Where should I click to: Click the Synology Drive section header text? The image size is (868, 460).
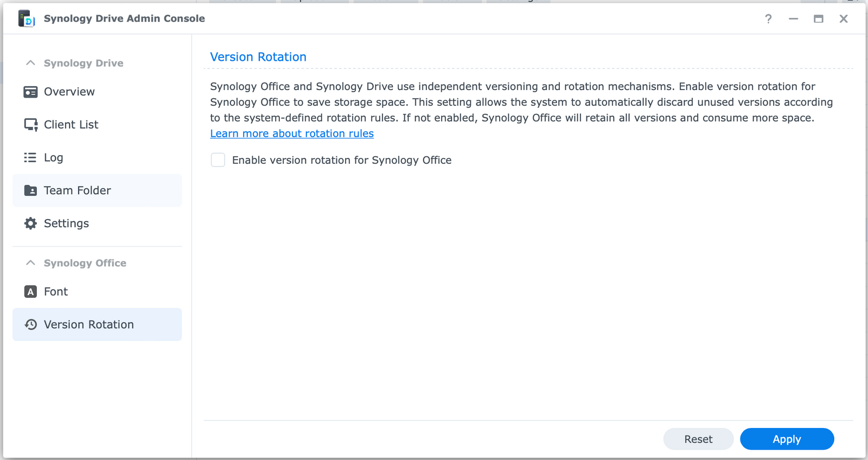click(84, 63)
